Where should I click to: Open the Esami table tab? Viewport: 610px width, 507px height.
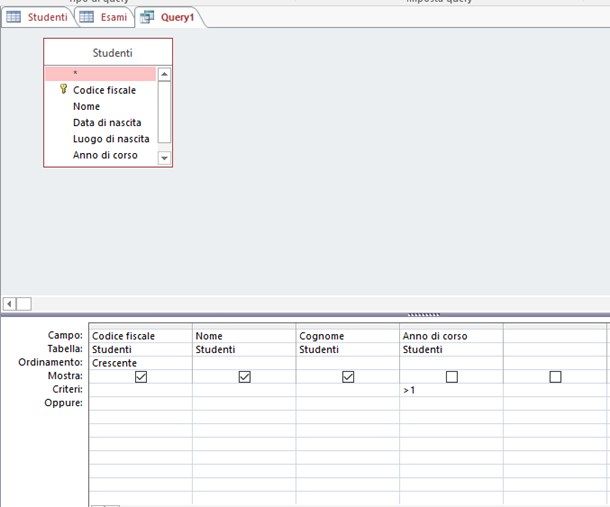(x=112, y=17)
